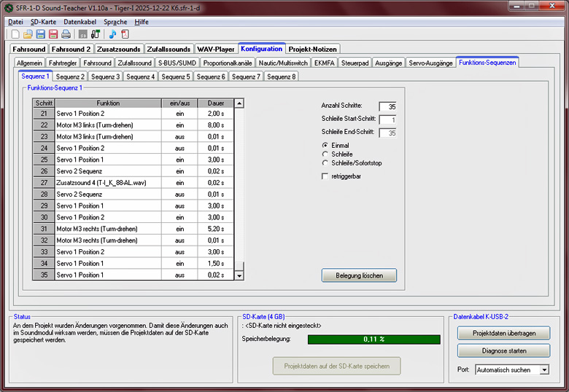Enable the retriggerbar checkbox
The height and width of the screenshot is (392, 569).
[x=325, y=176]
